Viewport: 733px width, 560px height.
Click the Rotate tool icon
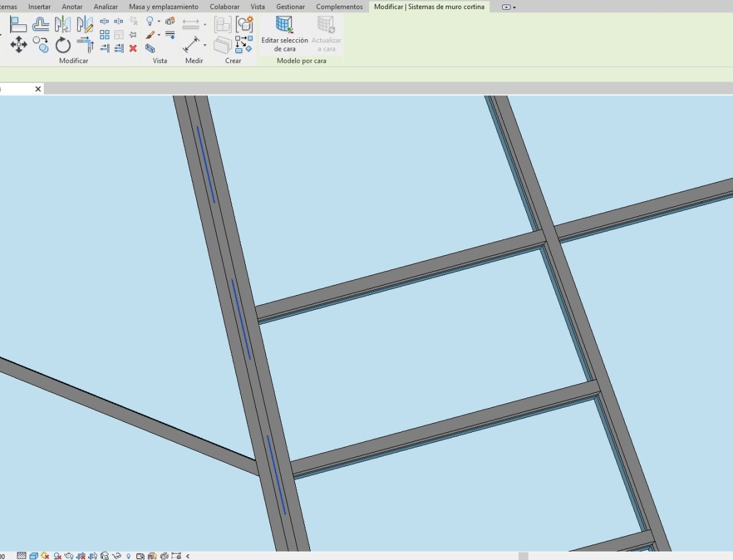62,44
